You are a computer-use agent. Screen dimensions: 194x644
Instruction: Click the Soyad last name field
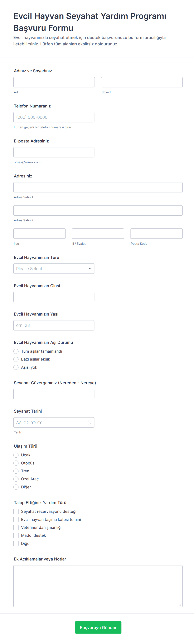[142, 82]
